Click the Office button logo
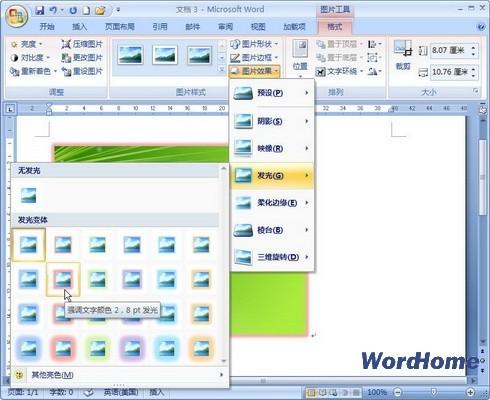Viewport: 490px width, 400px height. coord(17,16)
